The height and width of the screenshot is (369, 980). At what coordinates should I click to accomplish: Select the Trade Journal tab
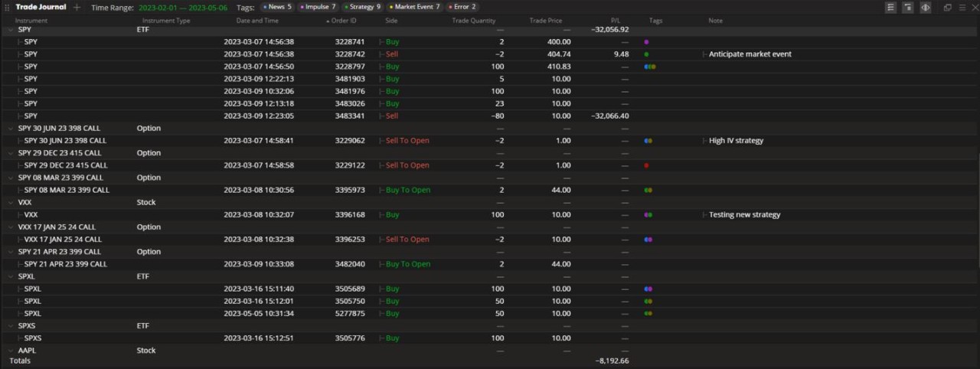41,7
